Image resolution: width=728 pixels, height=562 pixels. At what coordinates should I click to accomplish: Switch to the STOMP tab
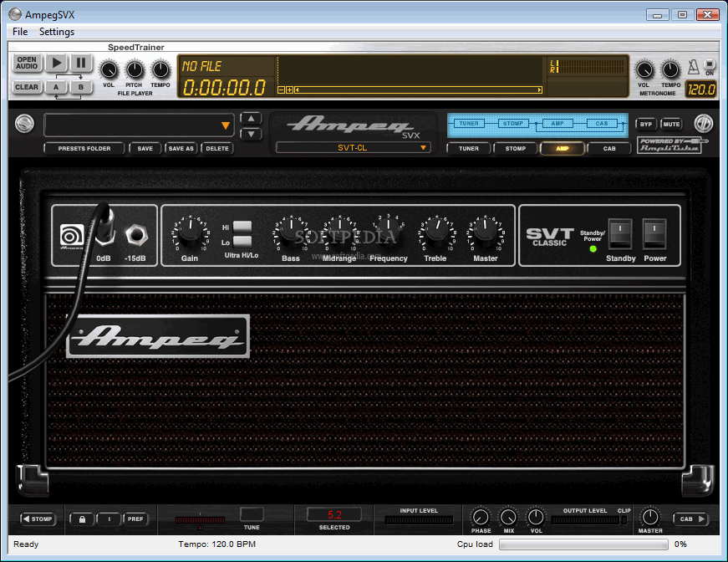pos(516,149)
